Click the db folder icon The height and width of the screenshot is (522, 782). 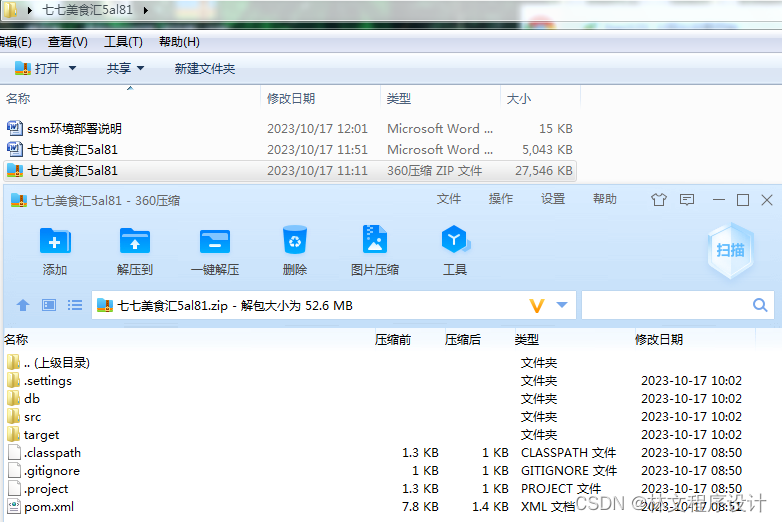pos(14,399)
